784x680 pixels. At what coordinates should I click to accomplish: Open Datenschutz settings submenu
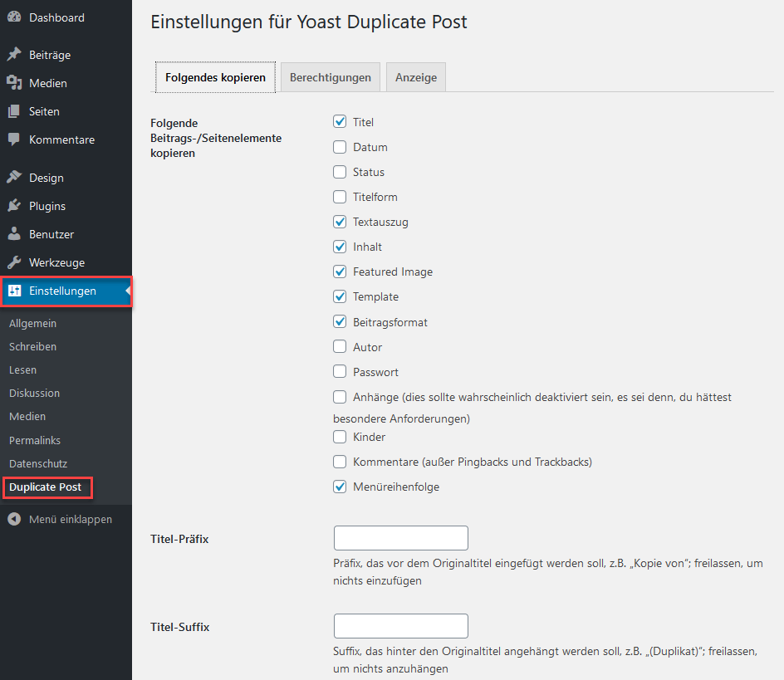(x=38, y=463)
